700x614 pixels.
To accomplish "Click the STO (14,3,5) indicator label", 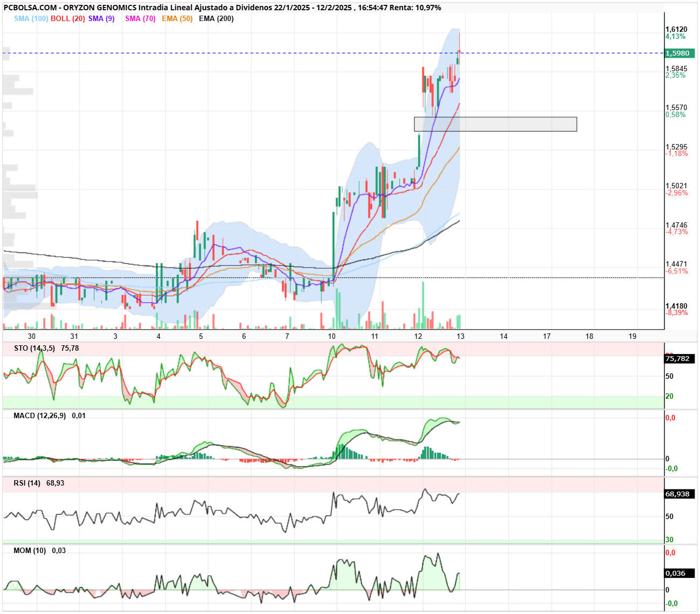I will pyautogui.click(x=34, y=348).
